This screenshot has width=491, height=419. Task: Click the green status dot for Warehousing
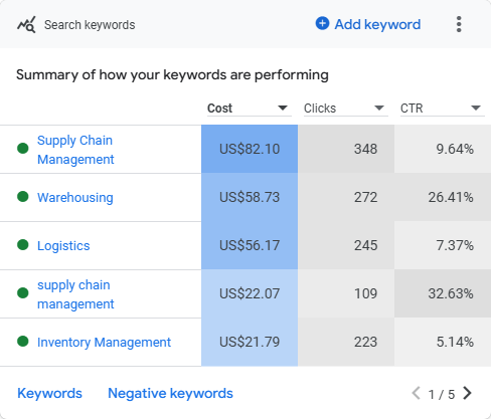[23, 197]
